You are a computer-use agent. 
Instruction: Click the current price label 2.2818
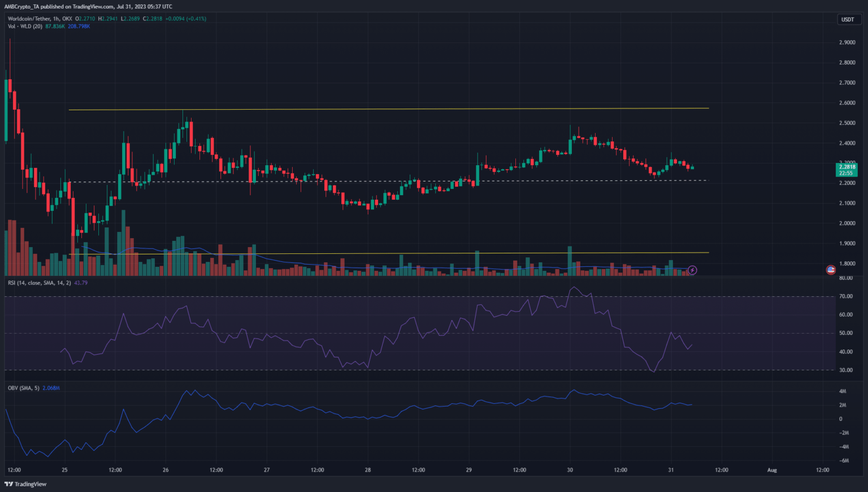pos(847,167)
